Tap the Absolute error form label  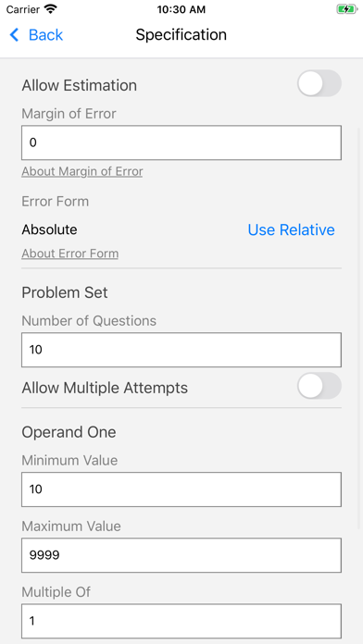pyautogui.click(x=49, y=229)
